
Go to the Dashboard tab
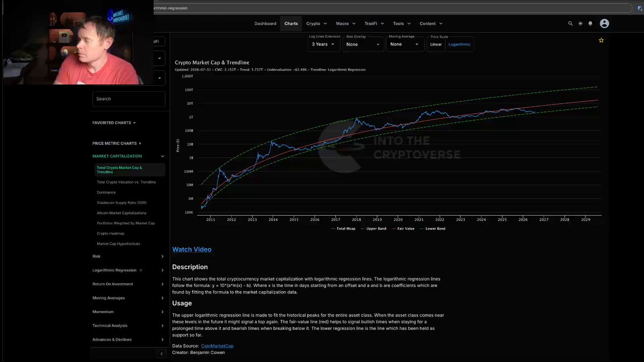pos(265,24)
